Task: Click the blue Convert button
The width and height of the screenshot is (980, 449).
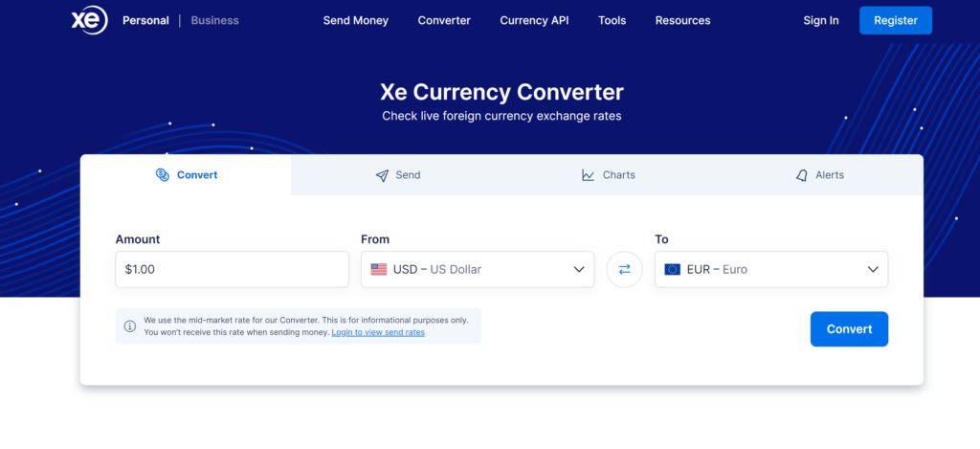Action: [850, 329]
